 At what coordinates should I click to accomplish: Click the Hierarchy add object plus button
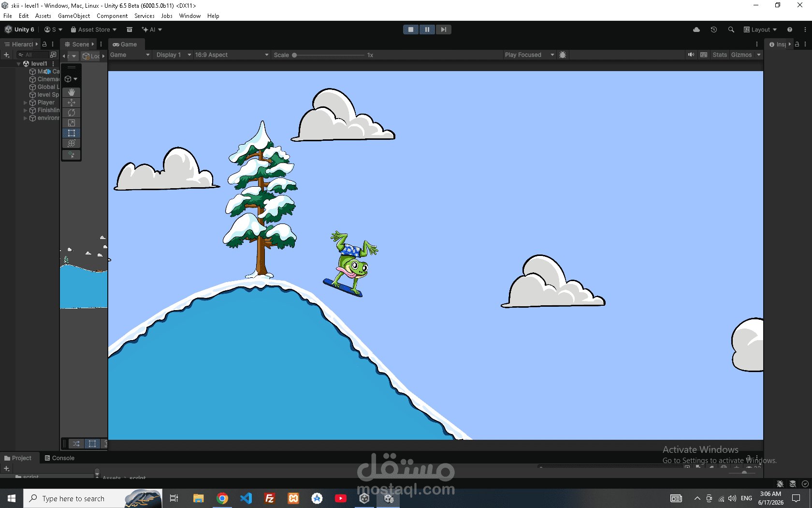(x=7, y=55)
